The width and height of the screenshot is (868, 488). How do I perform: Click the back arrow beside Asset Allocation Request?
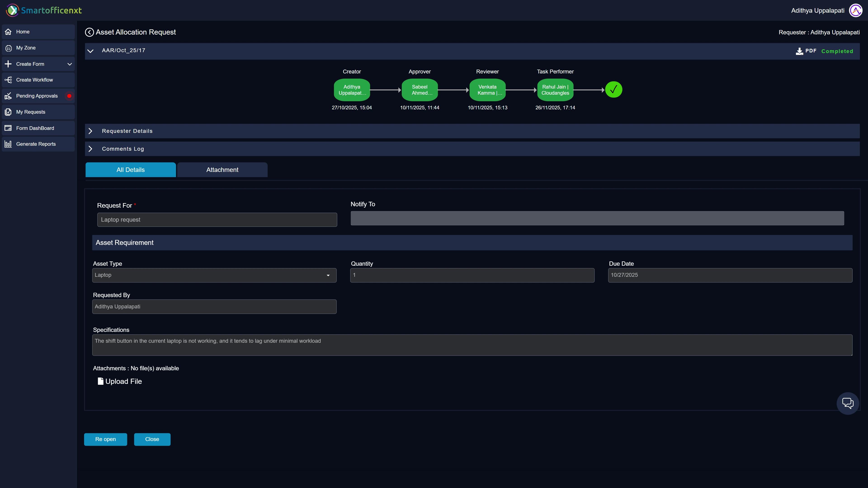89,32
